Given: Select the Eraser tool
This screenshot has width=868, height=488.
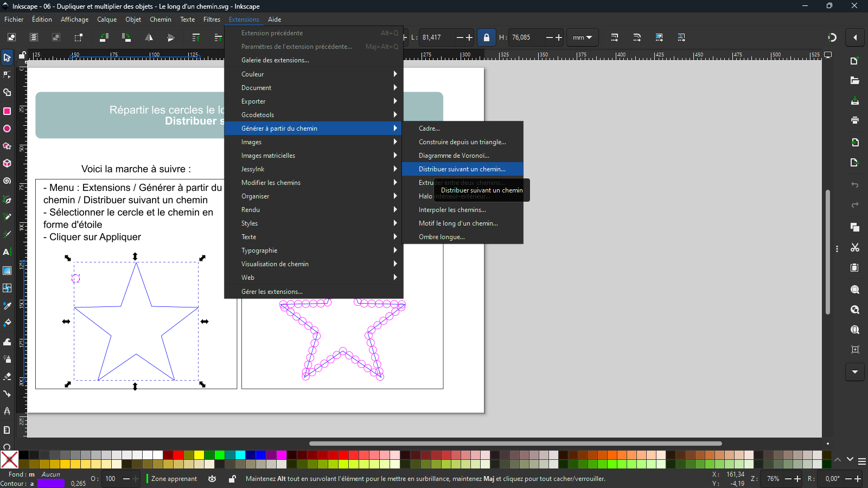Looking at the screenshot, I should click(x=7, y=376).
